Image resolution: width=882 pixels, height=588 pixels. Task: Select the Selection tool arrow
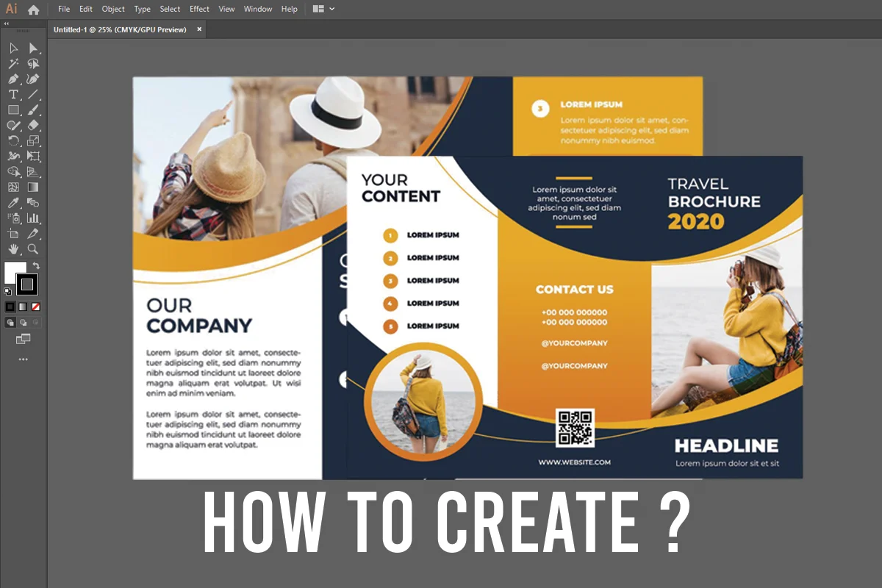pyautogui.click(x=13, y=49)
